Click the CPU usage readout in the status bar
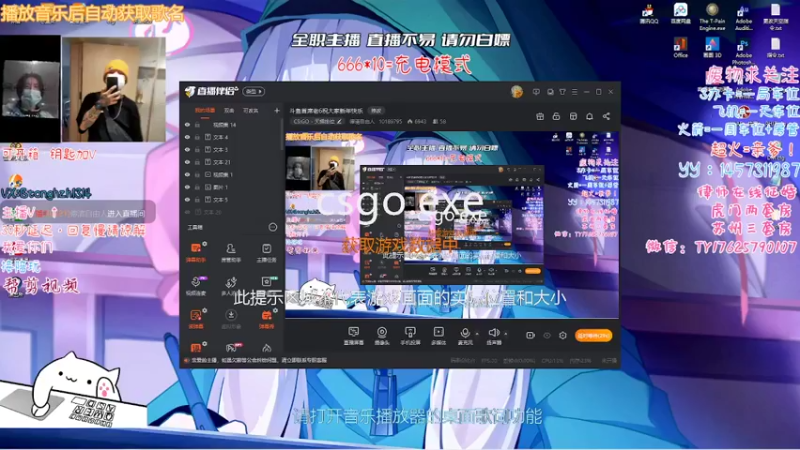800x450 pixels. click(552, 360)
